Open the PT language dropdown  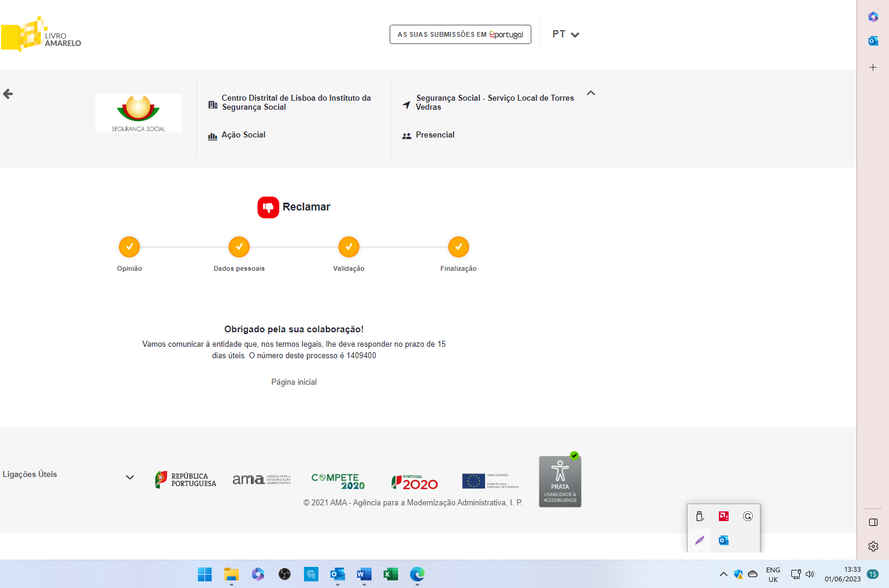coord(566,34)
